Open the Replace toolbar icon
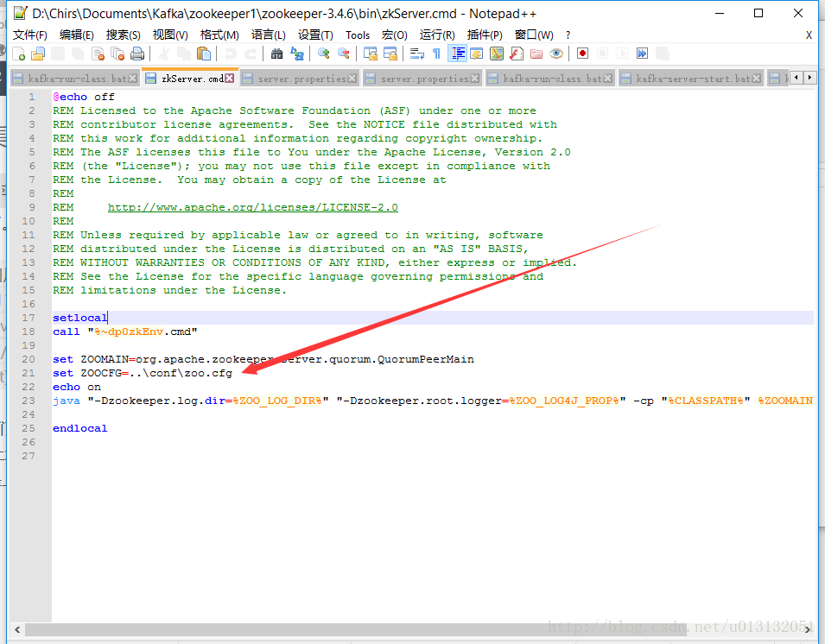This screenshot has height=644, width=825. (x=297, y=54)
